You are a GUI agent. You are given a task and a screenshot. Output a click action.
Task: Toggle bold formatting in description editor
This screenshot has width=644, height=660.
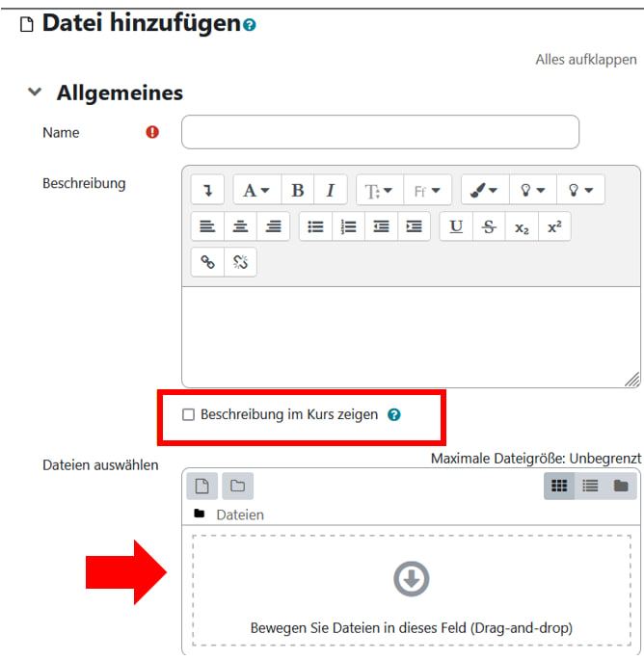click(x=298, y=191)
